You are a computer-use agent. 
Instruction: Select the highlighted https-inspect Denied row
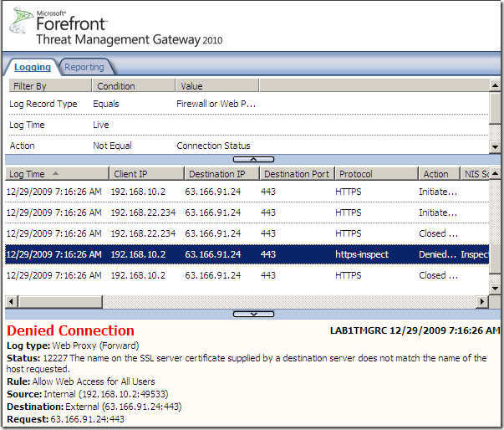tap(247, 254)
